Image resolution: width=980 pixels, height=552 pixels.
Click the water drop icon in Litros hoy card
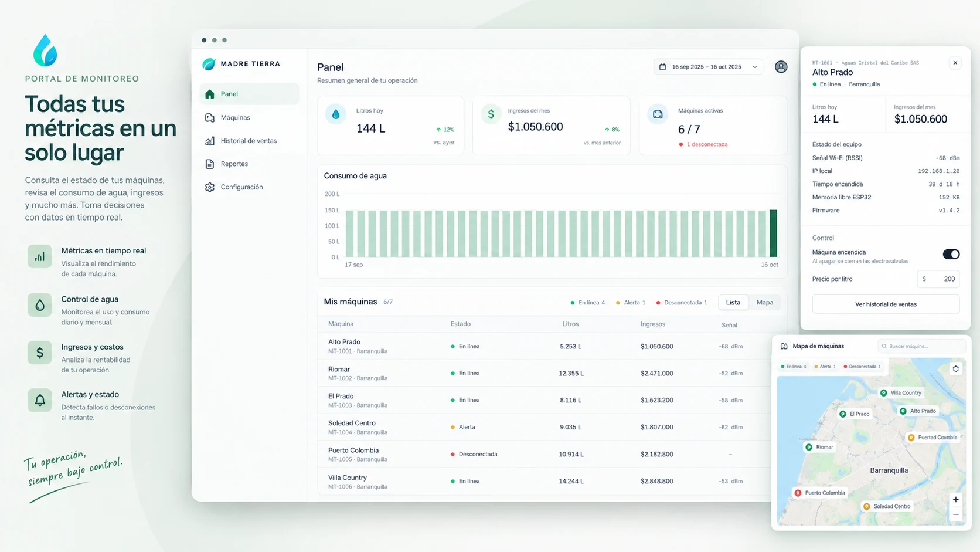tap(335, 114)
